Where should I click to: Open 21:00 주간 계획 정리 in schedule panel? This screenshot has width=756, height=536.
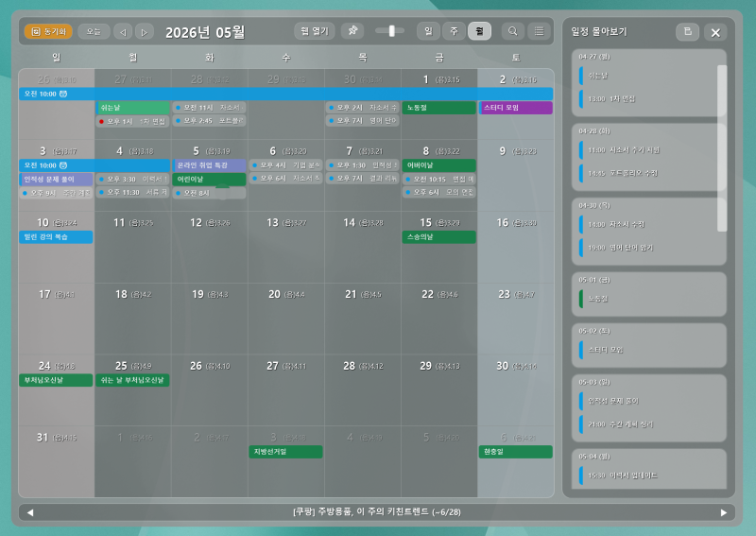648,424
